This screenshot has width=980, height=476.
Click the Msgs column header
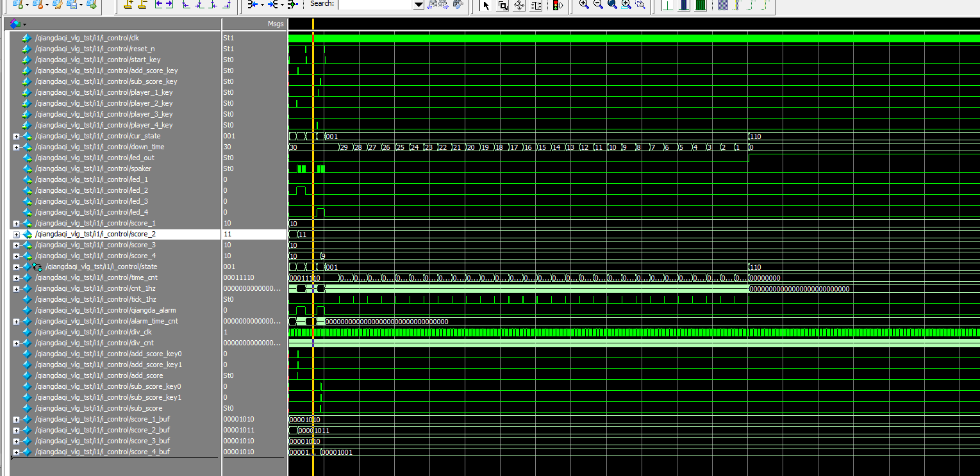275,24
